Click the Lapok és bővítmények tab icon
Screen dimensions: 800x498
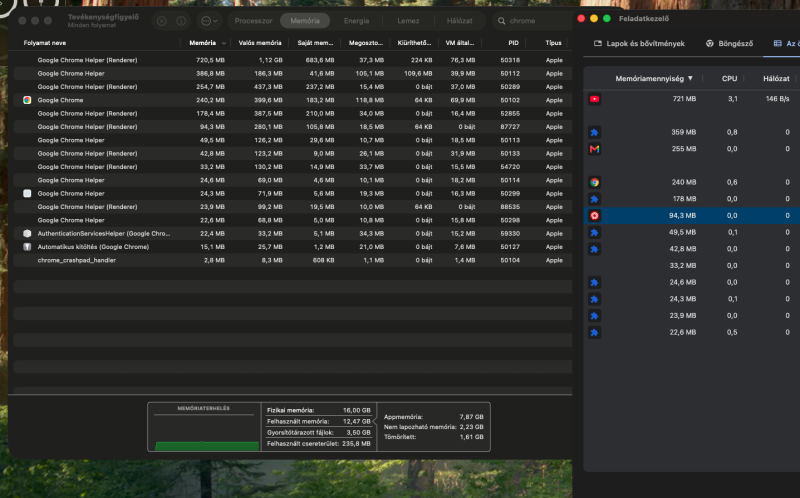(598, 44)
